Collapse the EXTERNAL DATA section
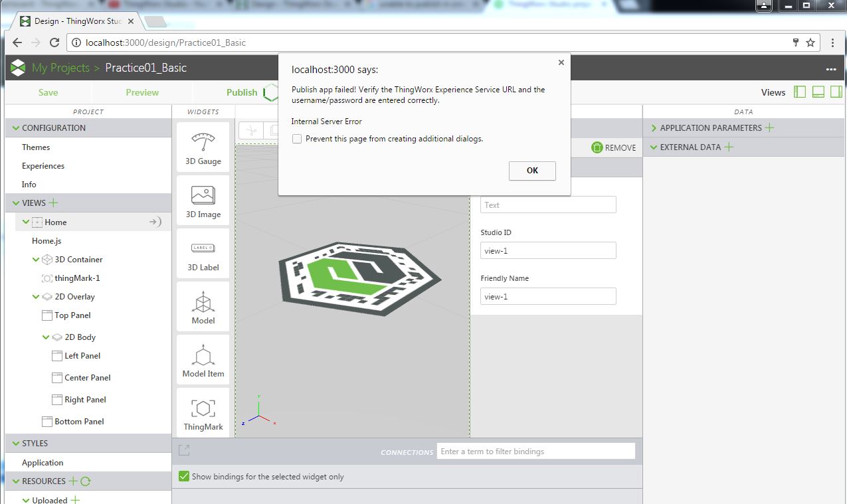The height and width of the screenshot is (504, 847). pos(654,147)
